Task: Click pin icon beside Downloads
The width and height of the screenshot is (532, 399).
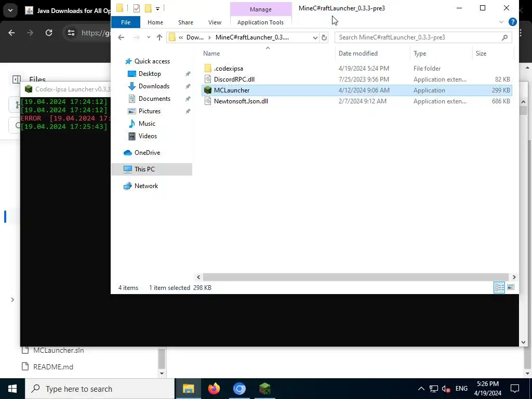Action: [x=188, y=87]
